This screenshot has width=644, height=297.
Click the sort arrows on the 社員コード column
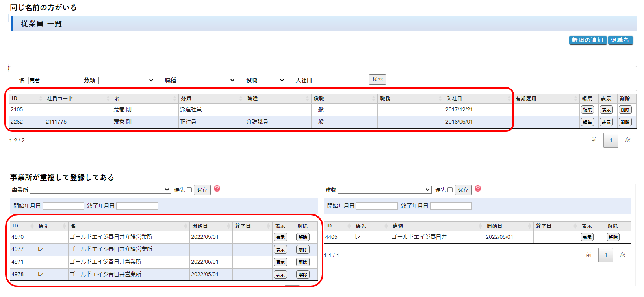click(108, 99)
